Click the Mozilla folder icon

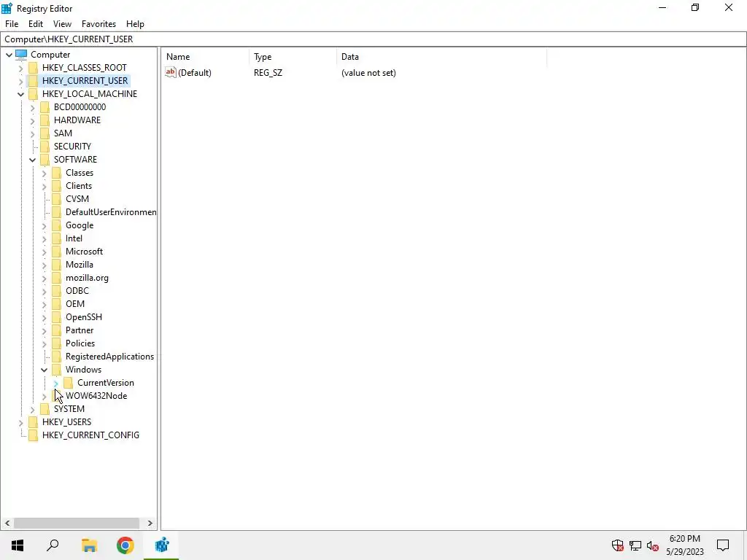pyautogui.click(x=56, y=265)
